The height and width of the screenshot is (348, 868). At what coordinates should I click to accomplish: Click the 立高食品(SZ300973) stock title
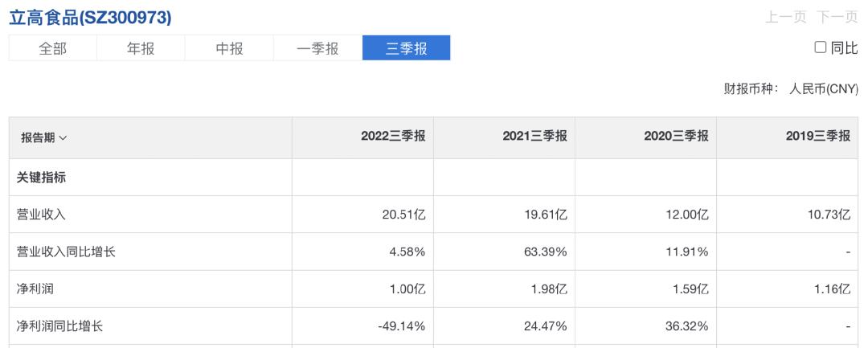[x=90, y=18]
